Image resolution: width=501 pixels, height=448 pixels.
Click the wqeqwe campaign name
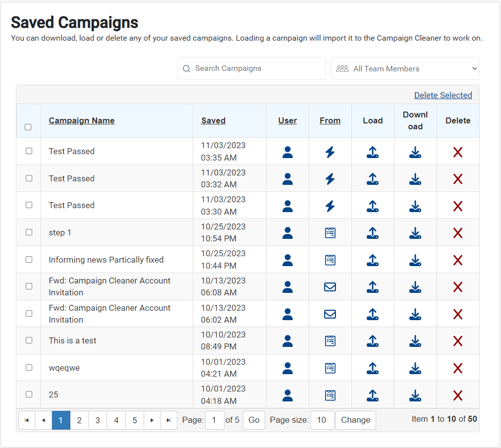[64, 368]
